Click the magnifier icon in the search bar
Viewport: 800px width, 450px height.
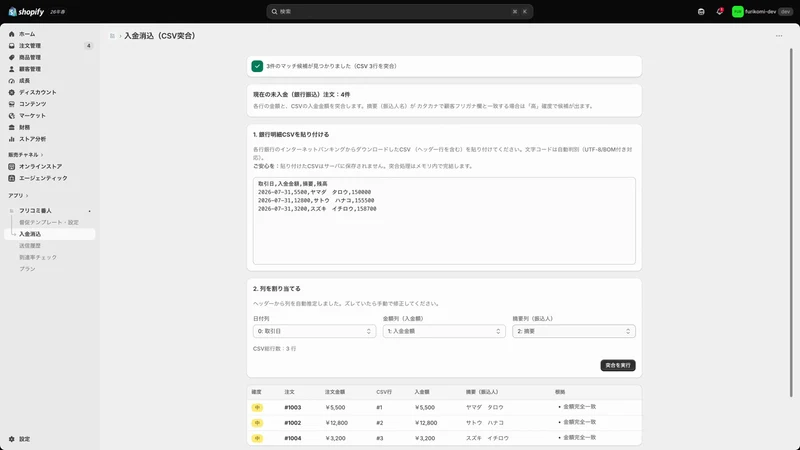point(274,11)
